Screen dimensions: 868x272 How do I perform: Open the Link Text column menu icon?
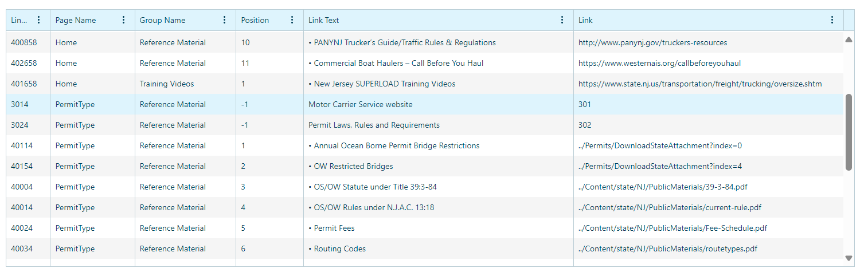click(562, 20)
